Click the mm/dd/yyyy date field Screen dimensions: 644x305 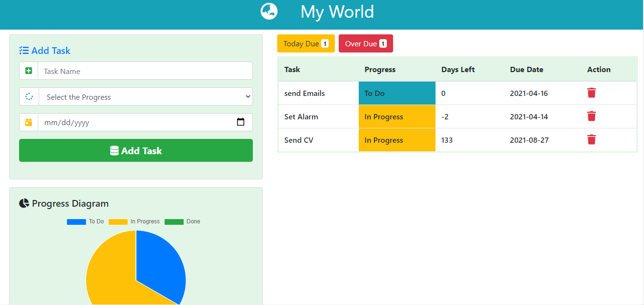click(145, 122)
